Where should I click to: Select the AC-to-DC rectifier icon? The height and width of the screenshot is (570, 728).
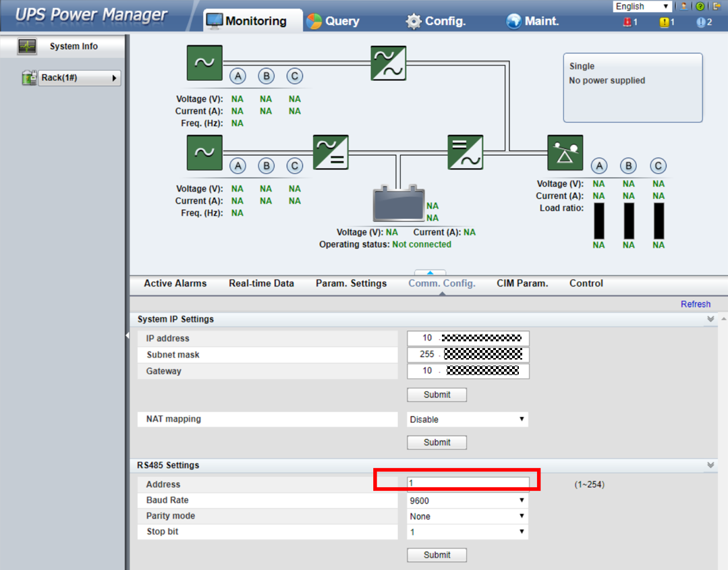pyautogui.click(x=331, y=152)
